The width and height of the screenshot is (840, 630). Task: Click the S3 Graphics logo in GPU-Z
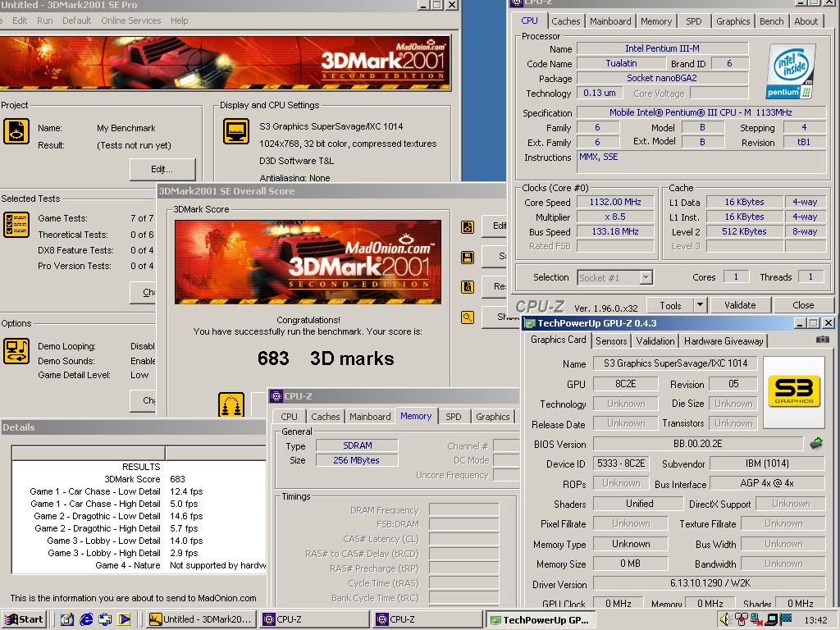tap(794, 390)
